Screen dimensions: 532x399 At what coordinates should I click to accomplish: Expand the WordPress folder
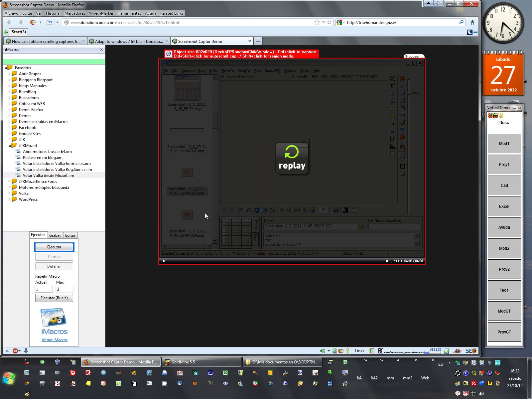click(9, 199)
